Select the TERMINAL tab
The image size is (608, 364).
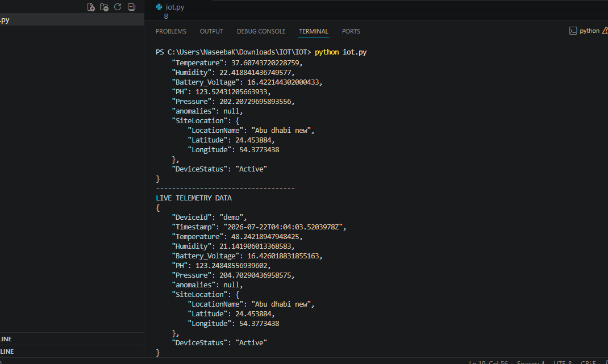313,31
